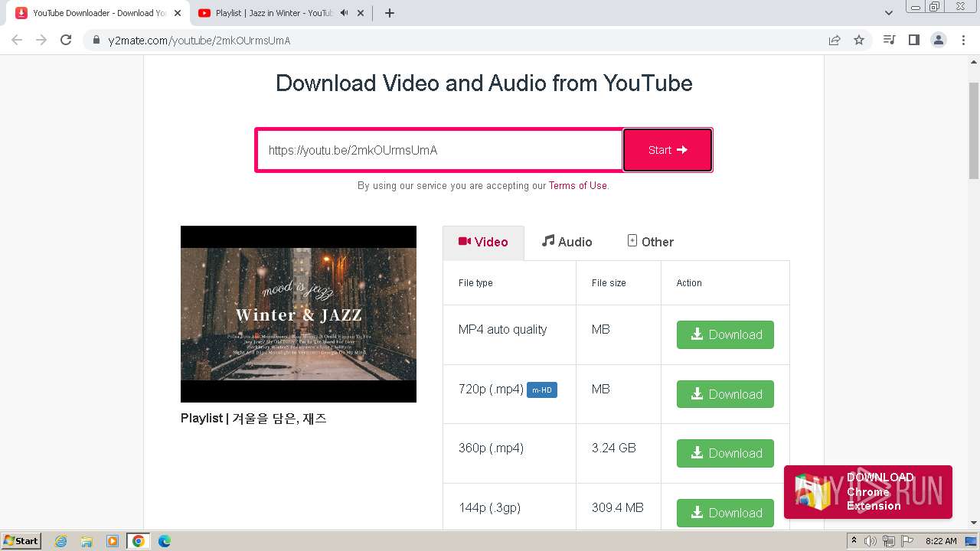Reload the y2mate page
This screenshot has width=980, height=551.
point(66,40)
